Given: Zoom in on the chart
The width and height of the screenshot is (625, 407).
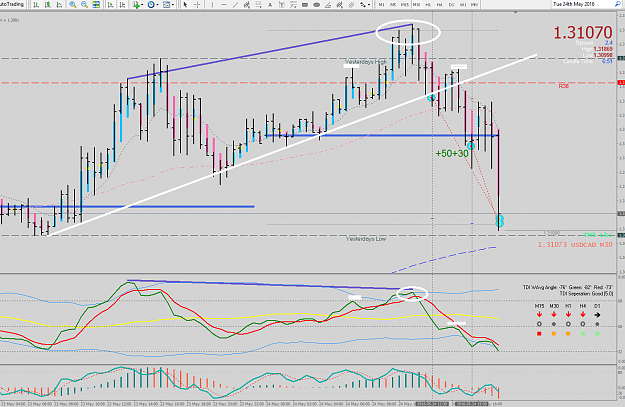Looking at the screenshot, I should coord(73,5).
